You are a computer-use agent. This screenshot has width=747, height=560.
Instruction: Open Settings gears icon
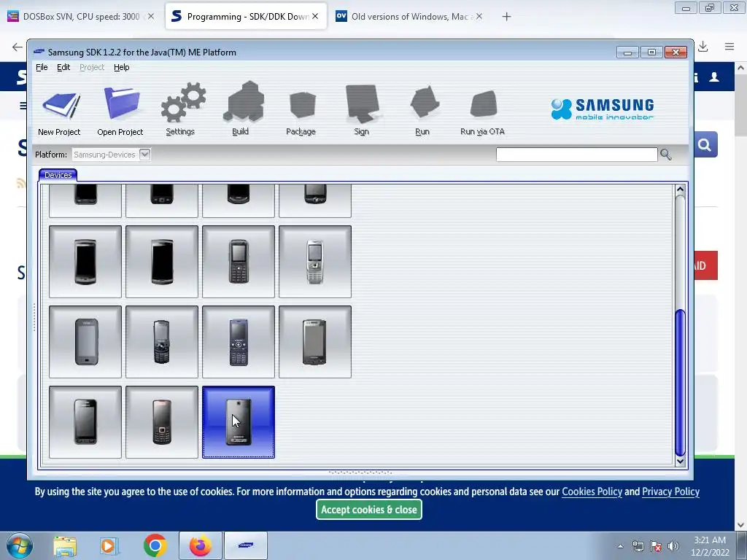(x=183, y=102)
